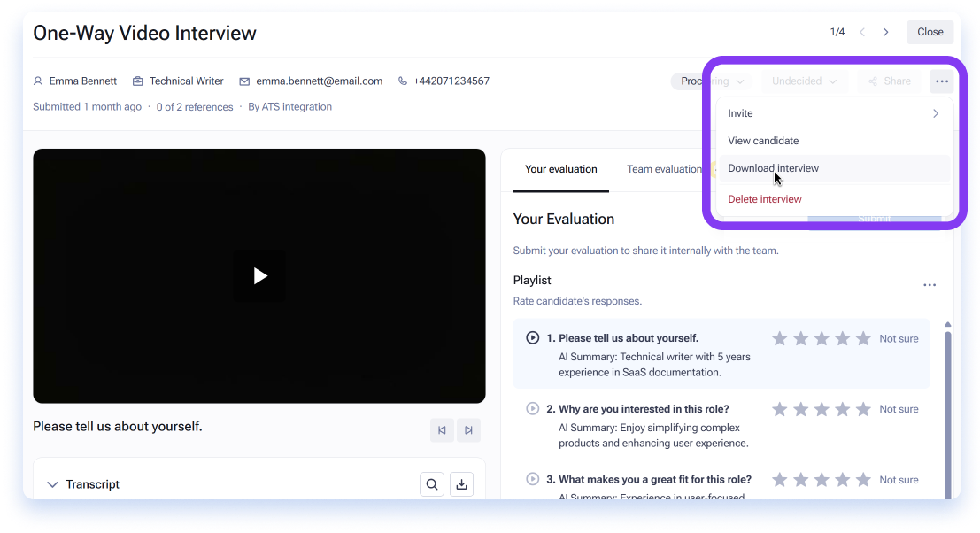This screenshot has height=533, width=980.
Task: Open the Playlist three-dots menu
Action: coord(930,285)
